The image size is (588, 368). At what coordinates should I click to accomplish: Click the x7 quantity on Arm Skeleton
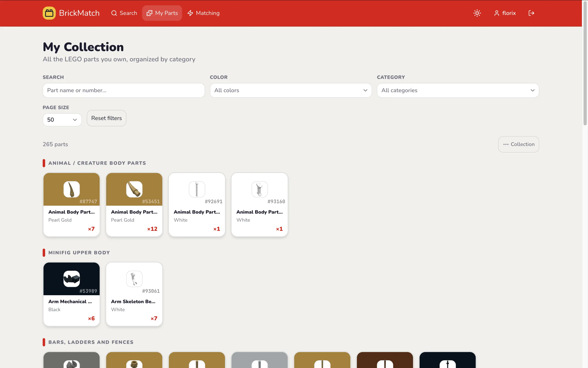tap(154, 318)
